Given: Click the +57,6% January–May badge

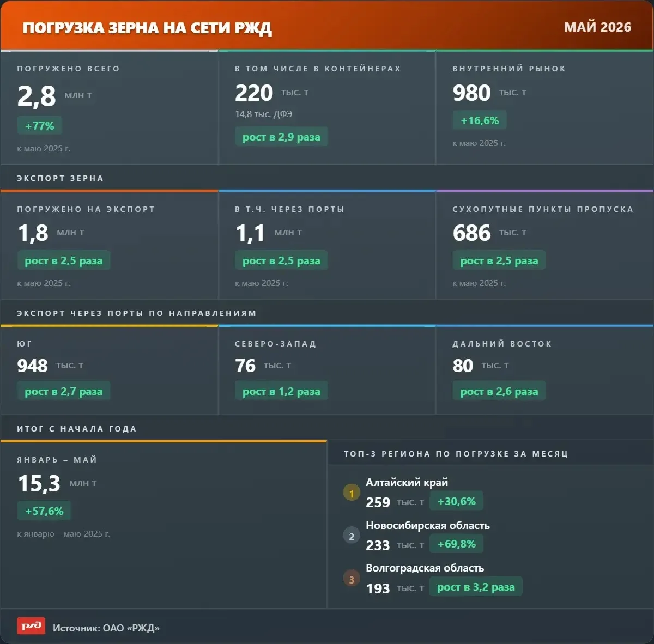Looking at the screenshot, I should (x=44, y=511).
